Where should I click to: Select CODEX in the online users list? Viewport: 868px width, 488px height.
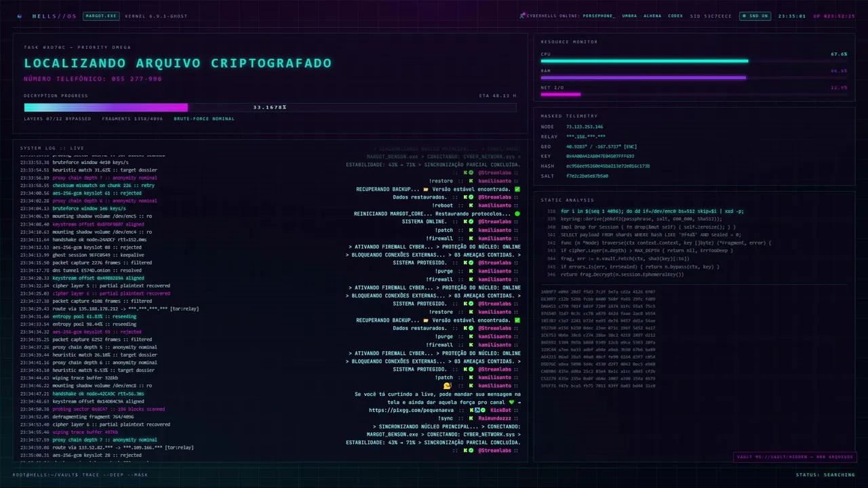(675, 16)
